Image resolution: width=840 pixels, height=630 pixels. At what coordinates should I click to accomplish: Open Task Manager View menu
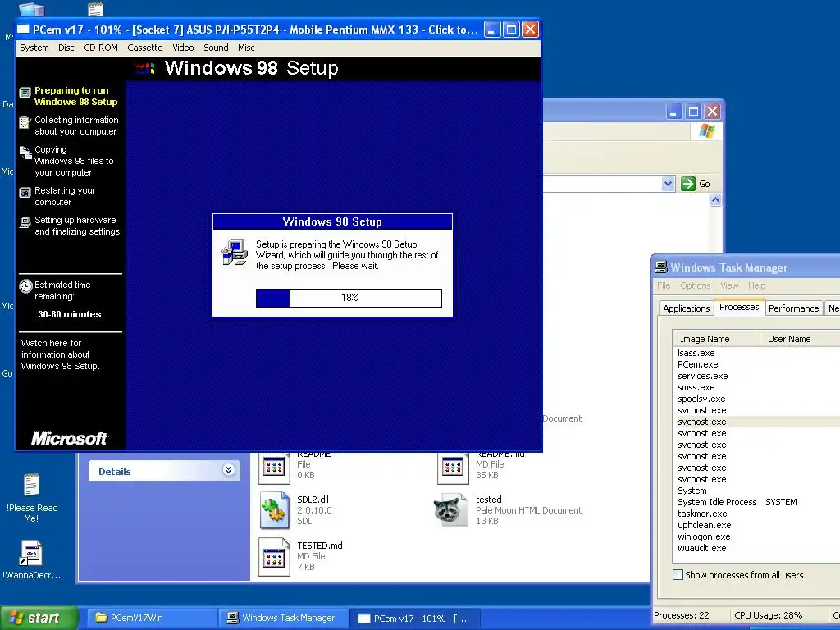(729, 285)
